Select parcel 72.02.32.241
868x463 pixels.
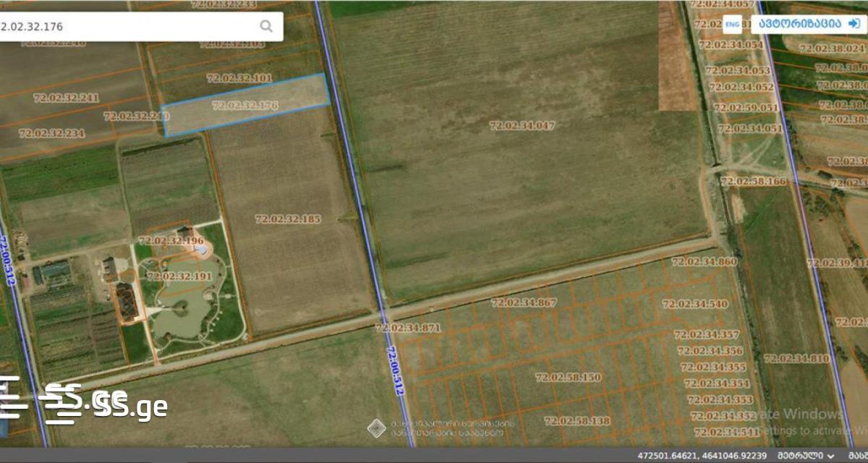pos(65,98)
